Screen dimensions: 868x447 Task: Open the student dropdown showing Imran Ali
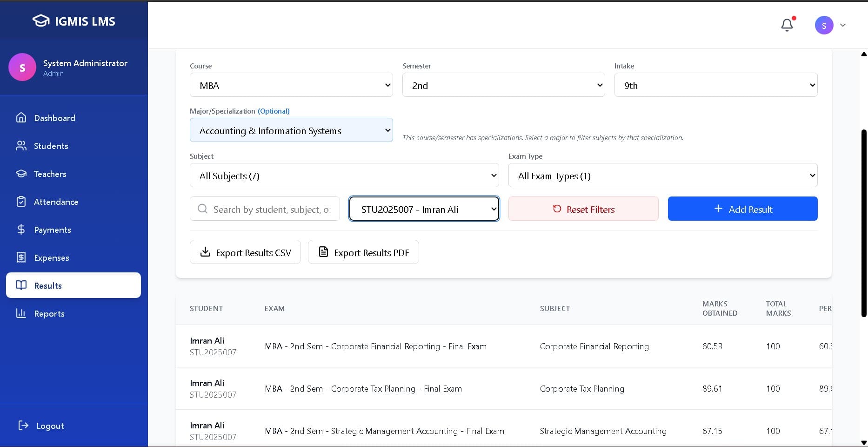tap(424, 209)
